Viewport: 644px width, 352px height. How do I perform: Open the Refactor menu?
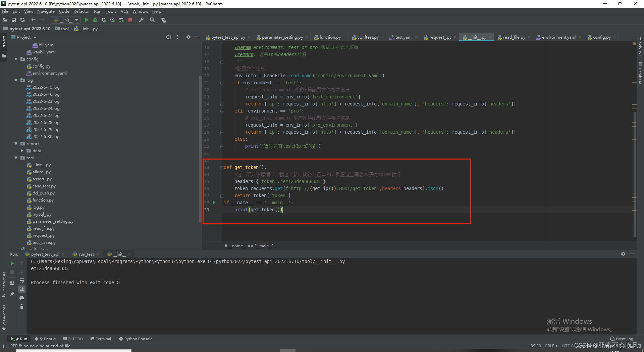point(82,11)
